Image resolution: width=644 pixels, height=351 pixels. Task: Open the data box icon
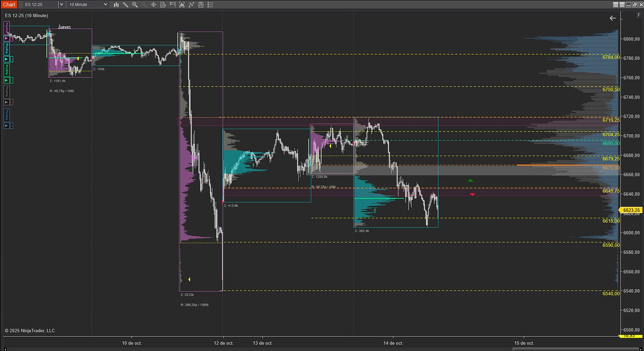tap(163, 4)
